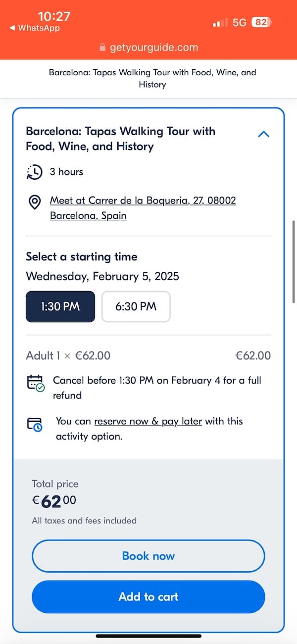The height and width of the screenshot is (644, 297).
Task: Tap the meeting point location pin icon
Action: pyautogui.click(x=35, y=202)
